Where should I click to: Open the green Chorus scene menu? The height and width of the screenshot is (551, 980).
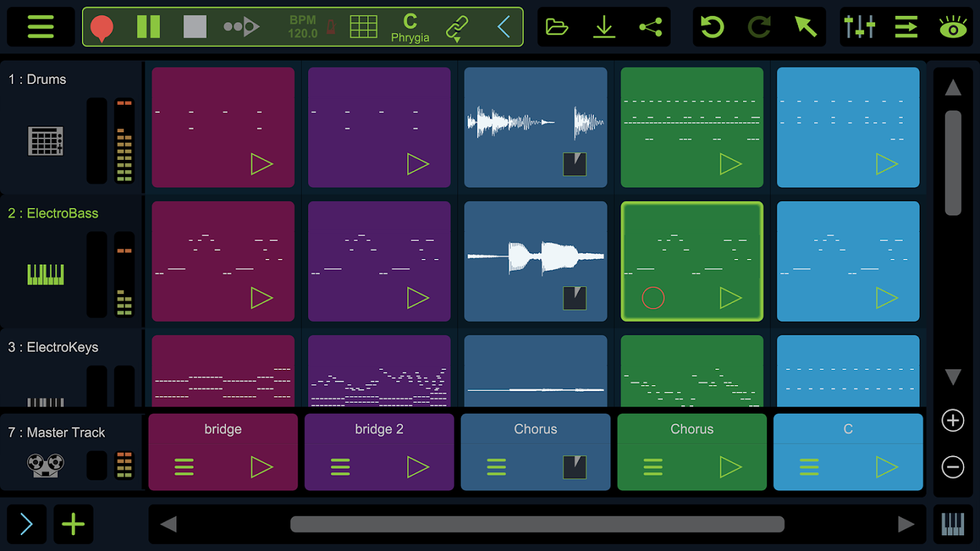point(653,467)
